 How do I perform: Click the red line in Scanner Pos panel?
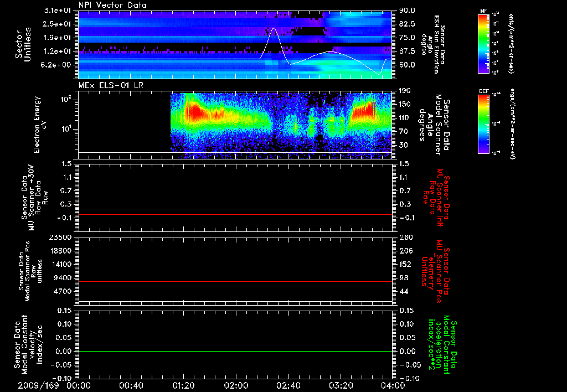click(235, 281)
